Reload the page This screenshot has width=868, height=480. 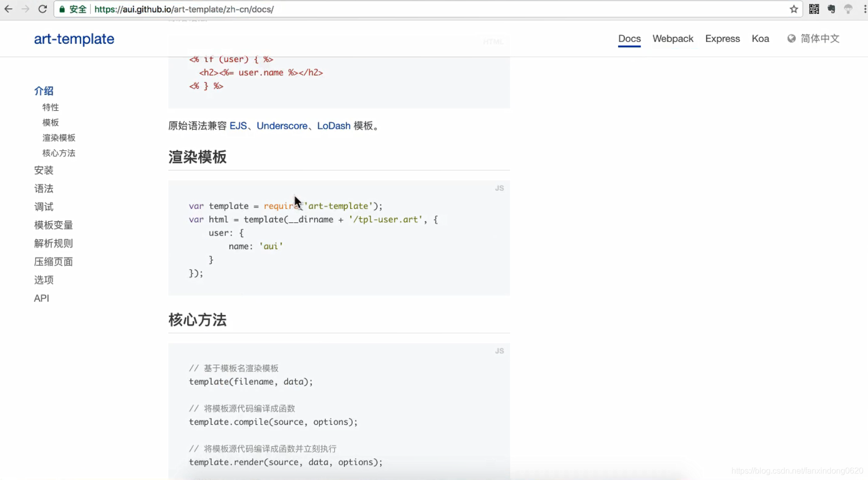[43, 9]
